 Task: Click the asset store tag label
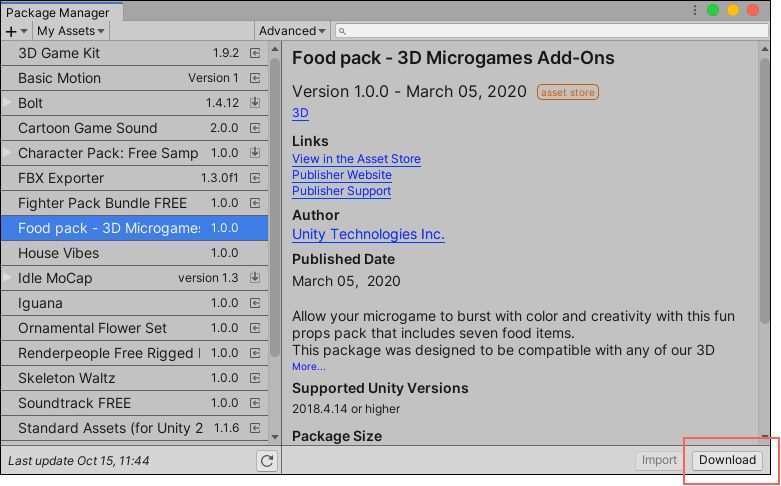coord(568,92)
